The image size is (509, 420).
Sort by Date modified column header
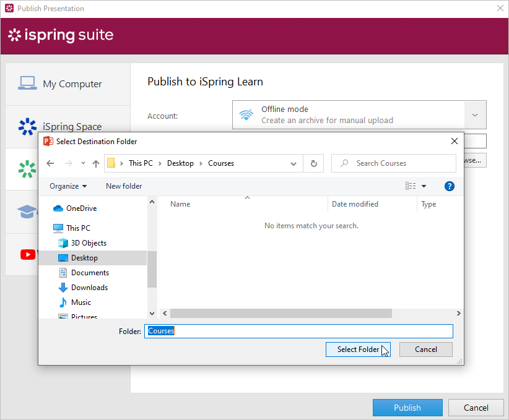[x=355, y=204]
